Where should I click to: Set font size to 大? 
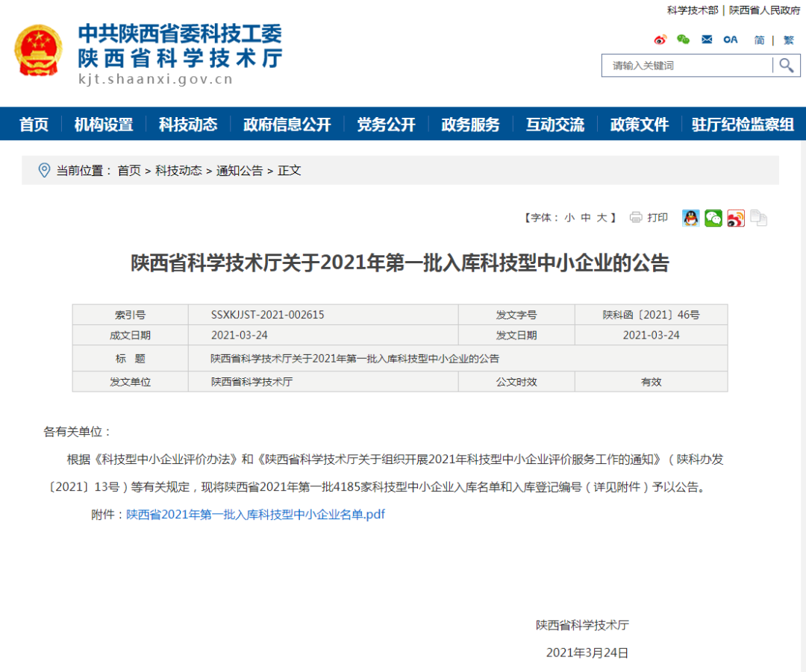tap(602, 218)
